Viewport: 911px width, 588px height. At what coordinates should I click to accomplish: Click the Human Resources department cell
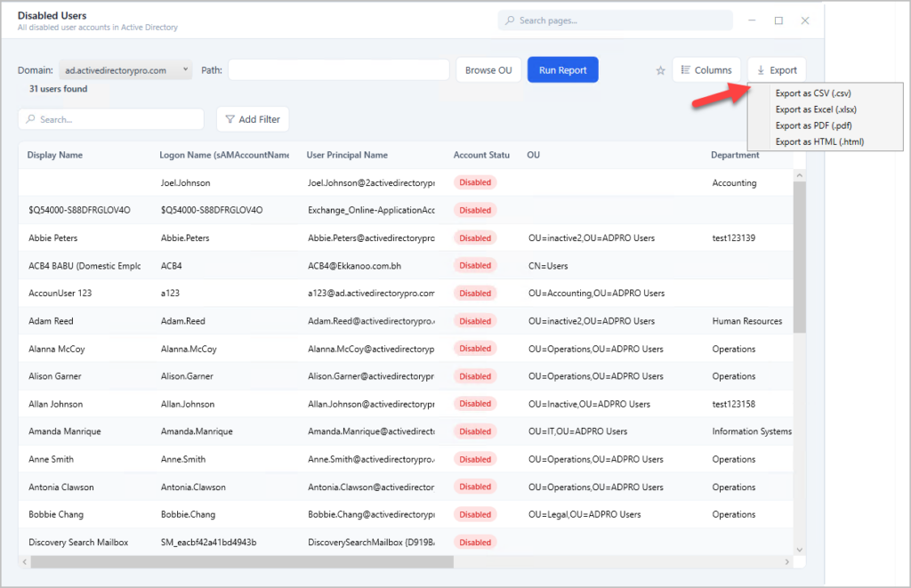tap(747, 321)
